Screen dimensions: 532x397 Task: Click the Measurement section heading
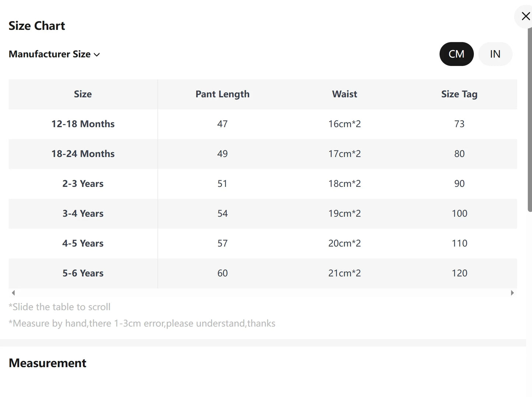click(x=47, y=363)
